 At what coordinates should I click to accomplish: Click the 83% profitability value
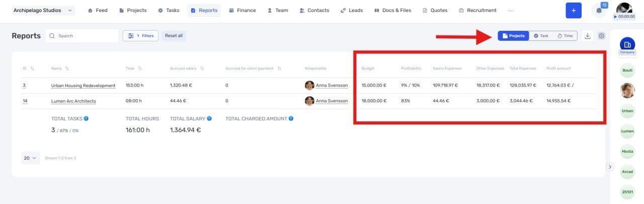point(406,101)
